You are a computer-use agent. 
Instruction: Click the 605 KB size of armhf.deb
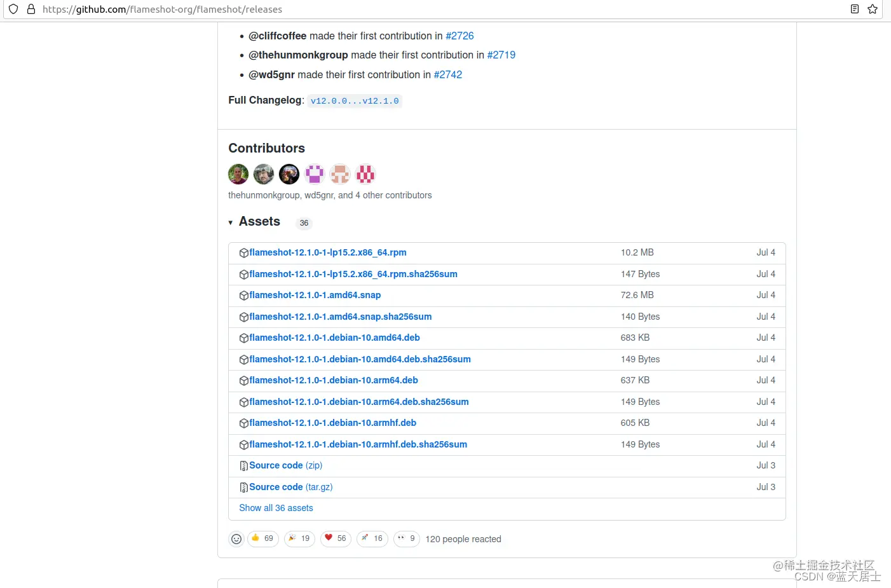(635, 423)
